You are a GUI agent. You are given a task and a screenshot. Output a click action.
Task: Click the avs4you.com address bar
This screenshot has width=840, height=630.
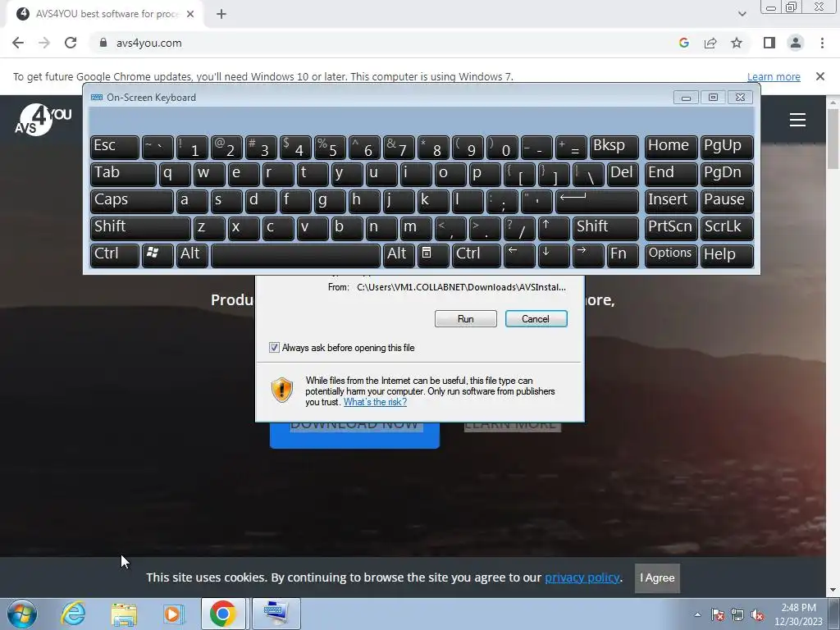pyautogui.click(x=386, y=43)
